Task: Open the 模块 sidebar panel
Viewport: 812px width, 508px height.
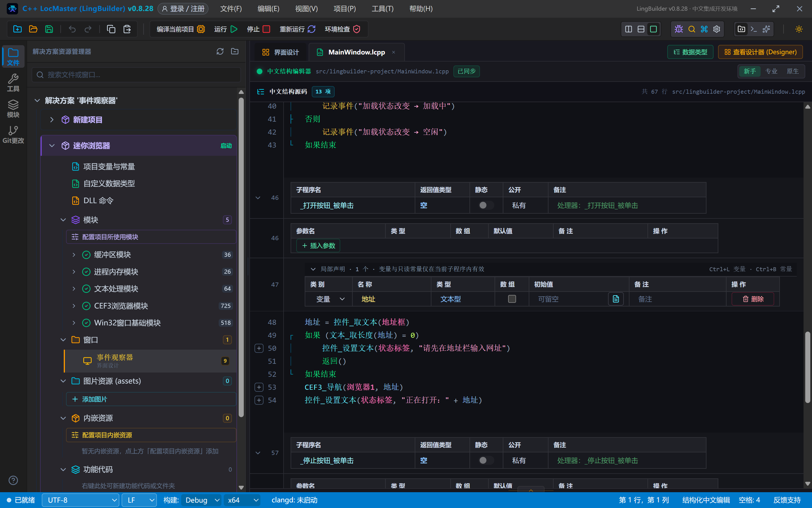Action: pos(13,109)
